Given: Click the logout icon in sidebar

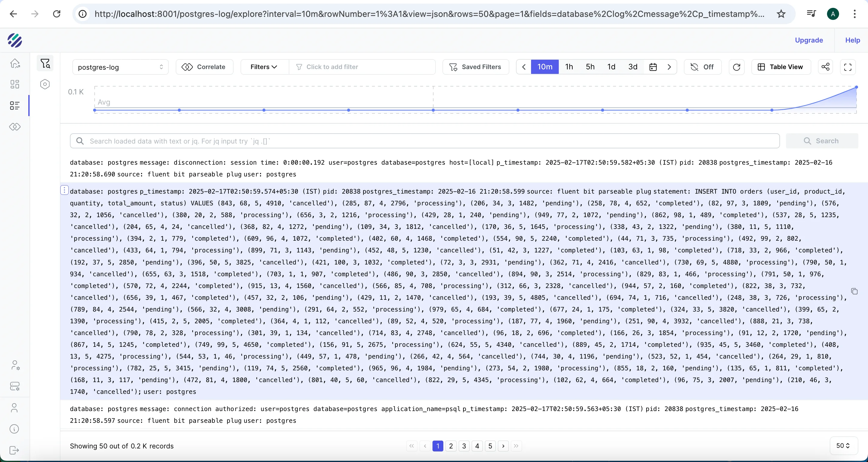Looking at the screenshot, I should pyautogui.click(x=14, y=450).
